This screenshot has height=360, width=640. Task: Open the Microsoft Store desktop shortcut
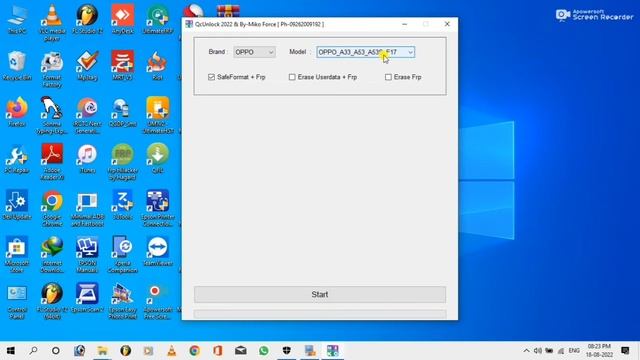click(17, 255)
